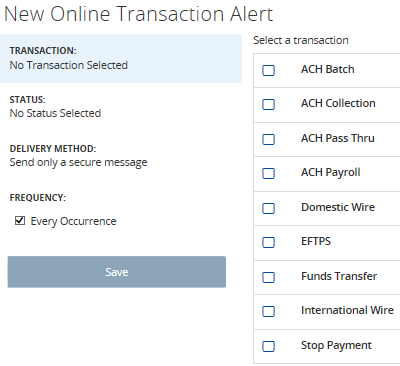Click the Domestic Wire label
This screenshot has height=366, width=400.
pyautogui.click(x=338, y=207)
